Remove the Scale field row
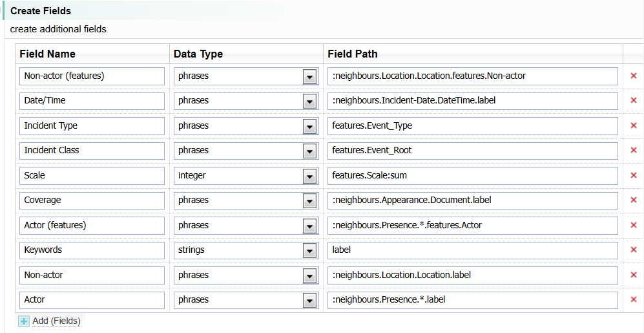This screenshot has width=644, height=333. click(633, 176)
